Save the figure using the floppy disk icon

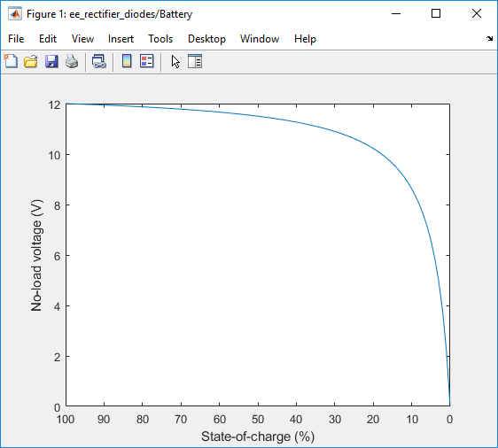tap(51, 61)
